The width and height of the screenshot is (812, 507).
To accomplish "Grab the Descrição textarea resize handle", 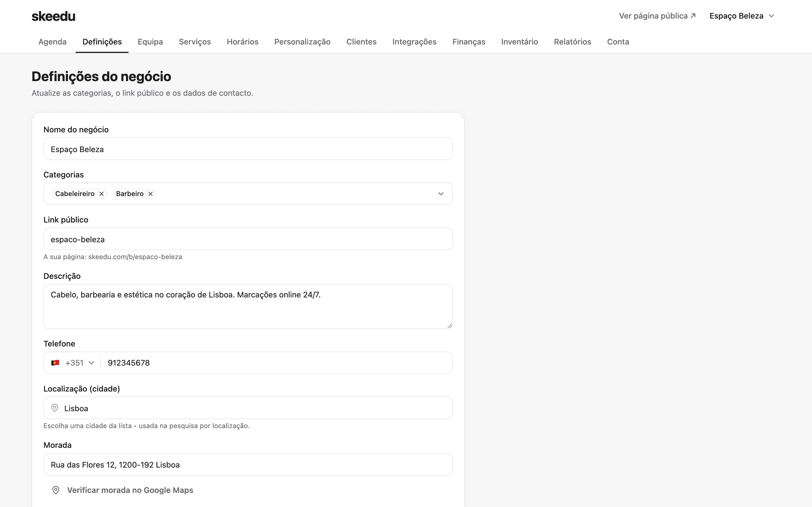I will (450, 326).
